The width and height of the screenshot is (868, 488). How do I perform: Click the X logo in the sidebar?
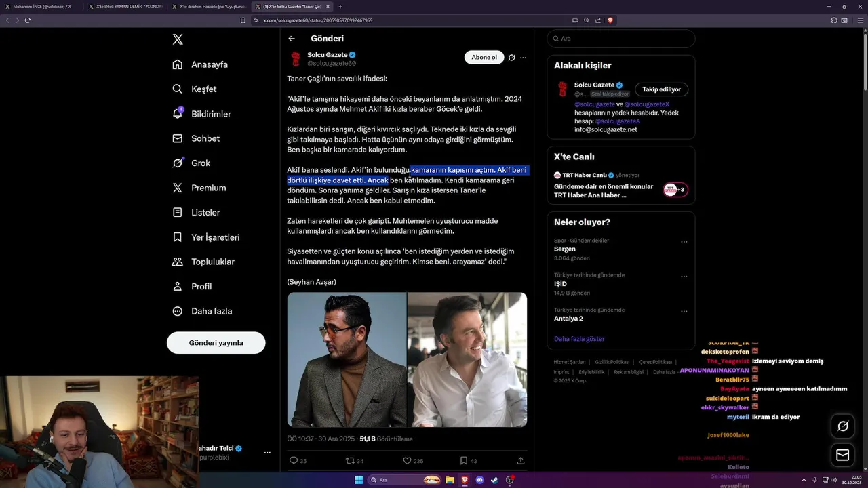pyautogui.click(x=178, y=39)
